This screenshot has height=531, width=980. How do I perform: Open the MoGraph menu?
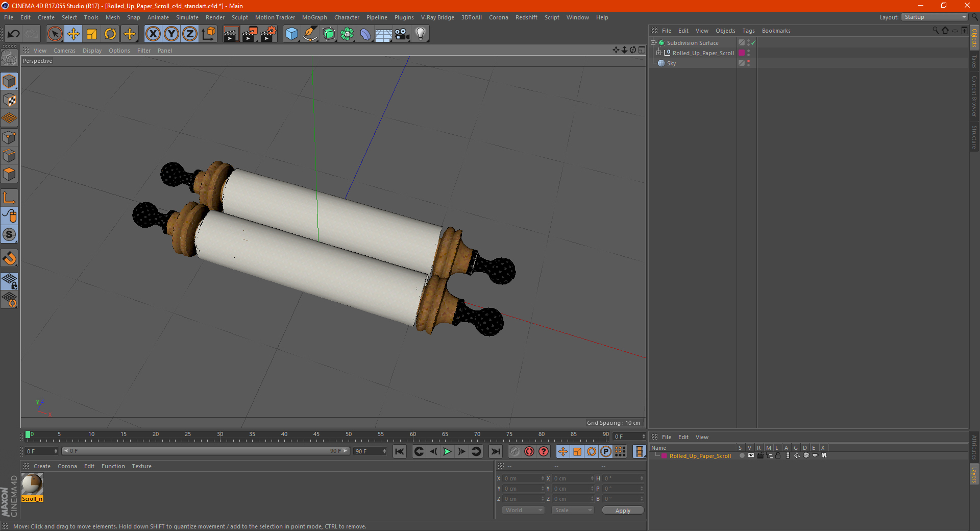[314, 17]
